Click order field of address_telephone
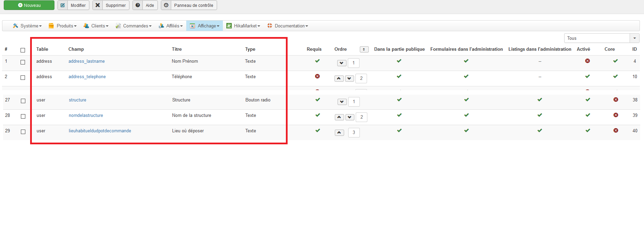Image resolution: width=644 pixels, height=230 pixels. pos(361,78)
